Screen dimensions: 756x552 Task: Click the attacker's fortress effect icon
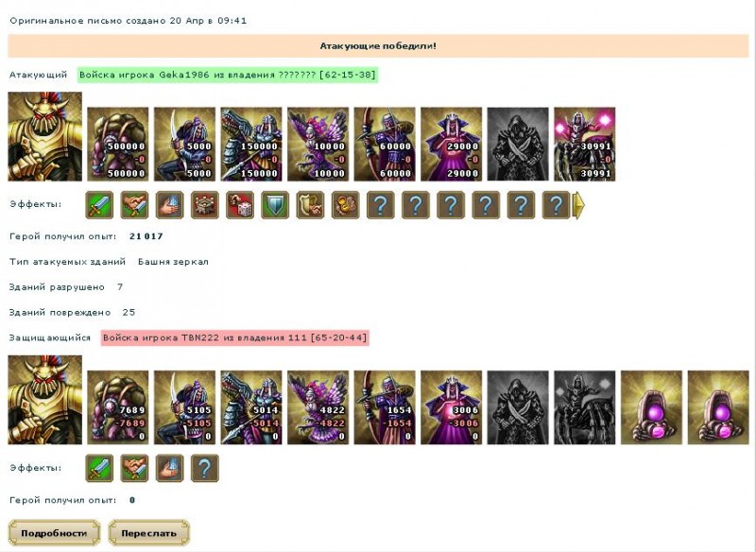pyautogui.click(x=205, y=205)
